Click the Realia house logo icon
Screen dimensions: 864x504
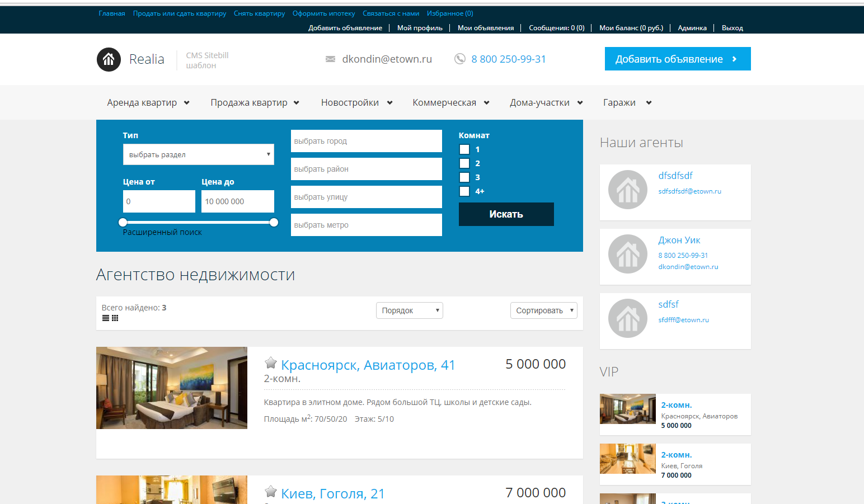point(109,59)
